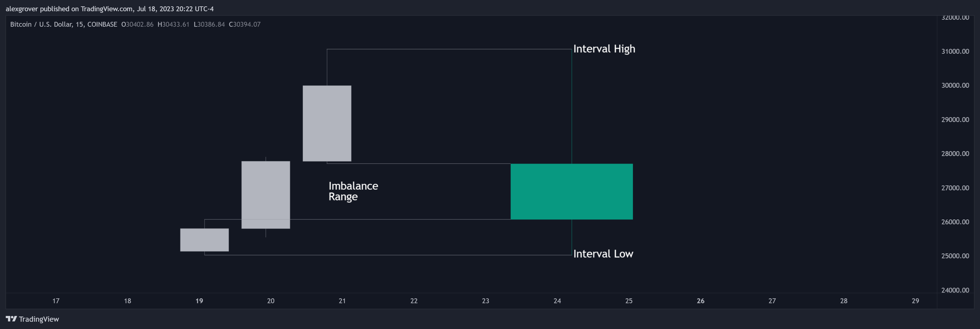Screen dimensions: 980x329
Task: Click the 29000.00 price axis label
Action: pyautogui.click(x=955, y=119)
